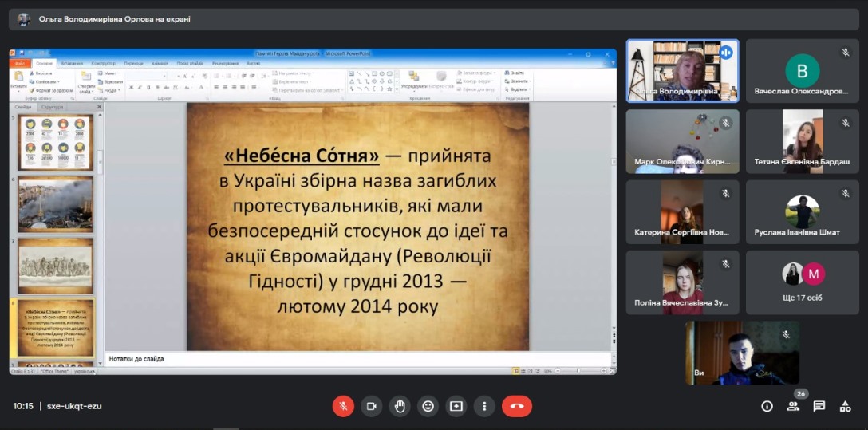Raise your hand in the meeting
Image resolution: width=868 pixels, height=430 pixels.
[400, 406]
